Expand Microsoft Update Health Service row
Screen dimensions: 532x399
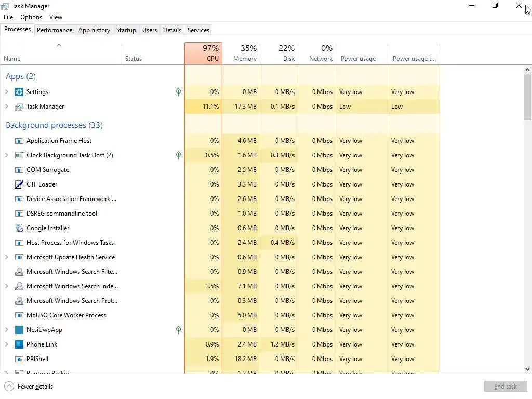(x=6, y=257)
